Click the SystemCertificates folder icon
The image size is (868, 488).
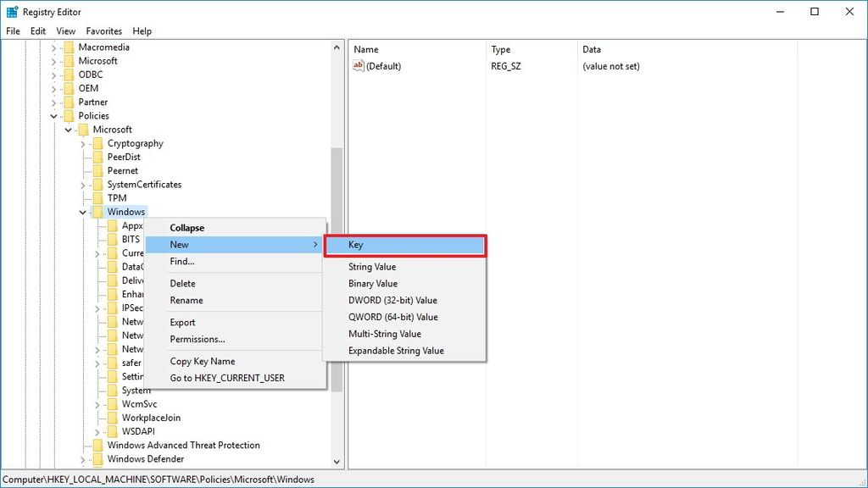pos(98,184)
